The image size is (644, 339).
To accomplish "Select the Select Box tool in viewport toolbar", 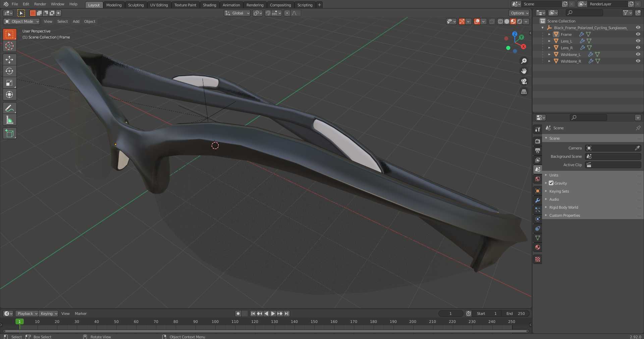I will coord(9,34).
